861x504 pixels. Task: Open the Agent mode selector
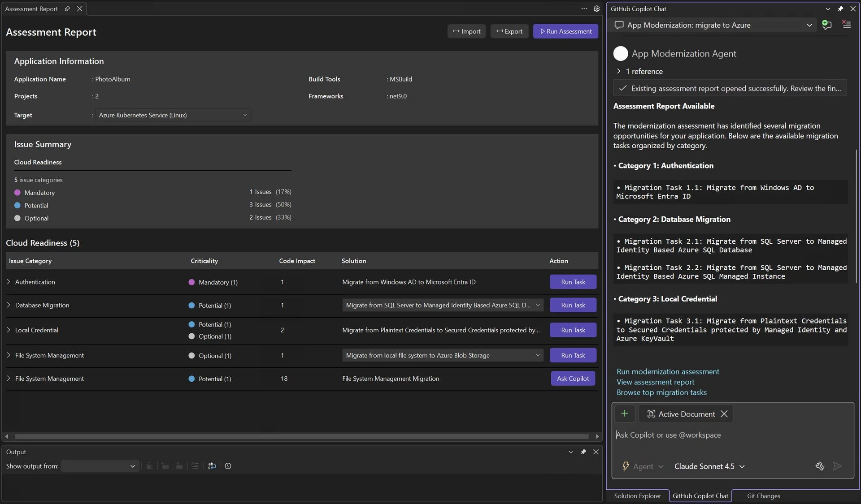(643, 466)
